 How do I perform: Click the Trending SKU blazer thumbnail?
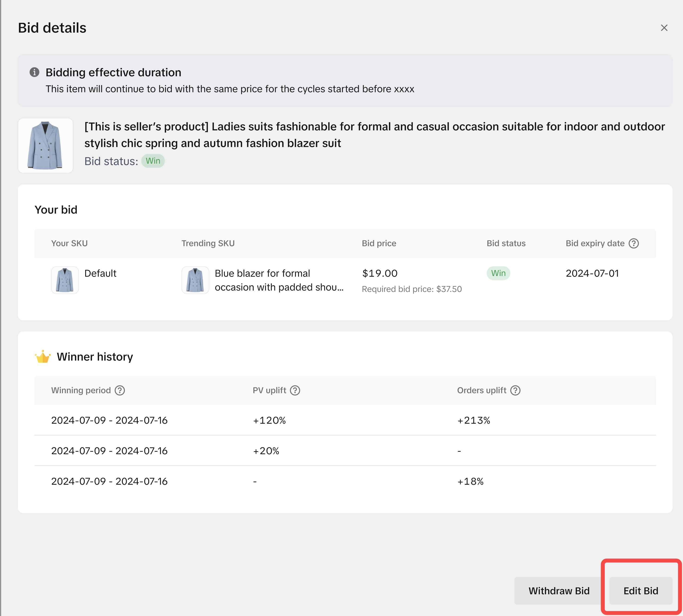[x=195, y=280]
